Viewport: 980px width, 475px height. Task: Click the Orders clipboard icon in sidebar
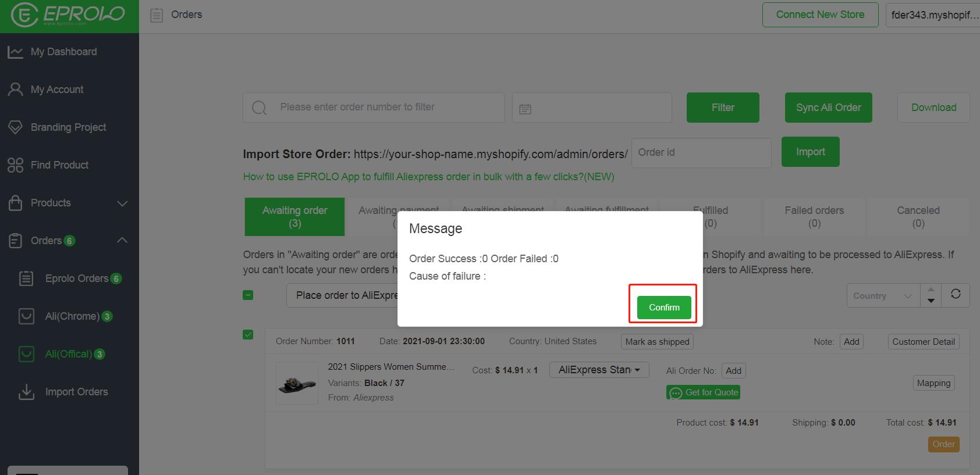click(15, 241)
